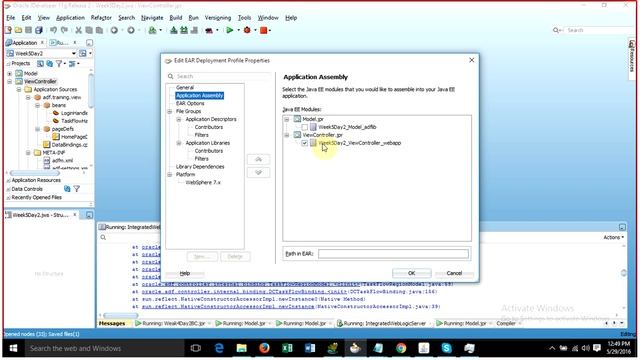Open the Edge browser taskbar icon

point(219,348)
